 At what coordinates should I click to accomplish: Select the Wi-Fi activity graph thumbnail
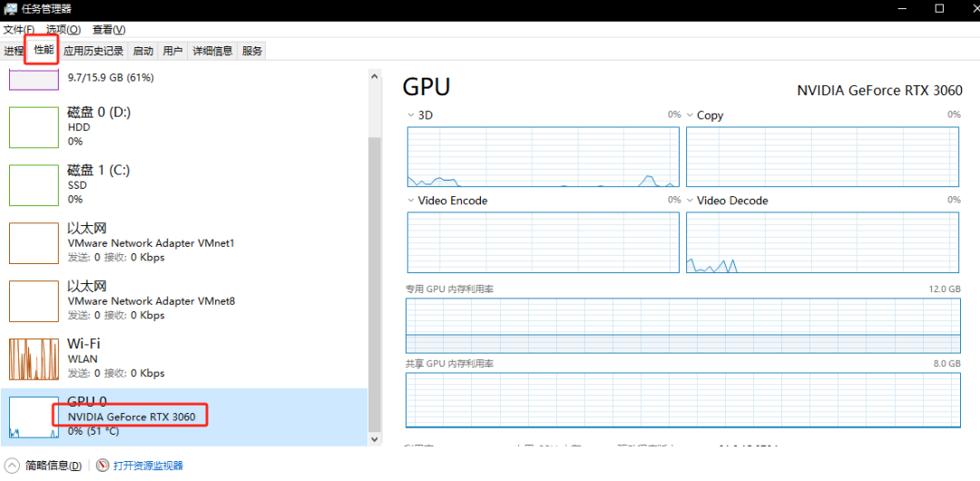pos(34,359)
